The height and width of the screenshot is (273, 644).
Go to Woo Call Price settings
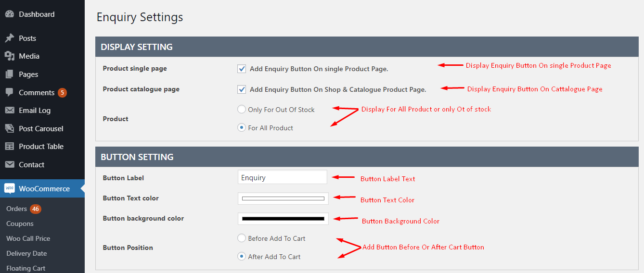click(28, 238)
